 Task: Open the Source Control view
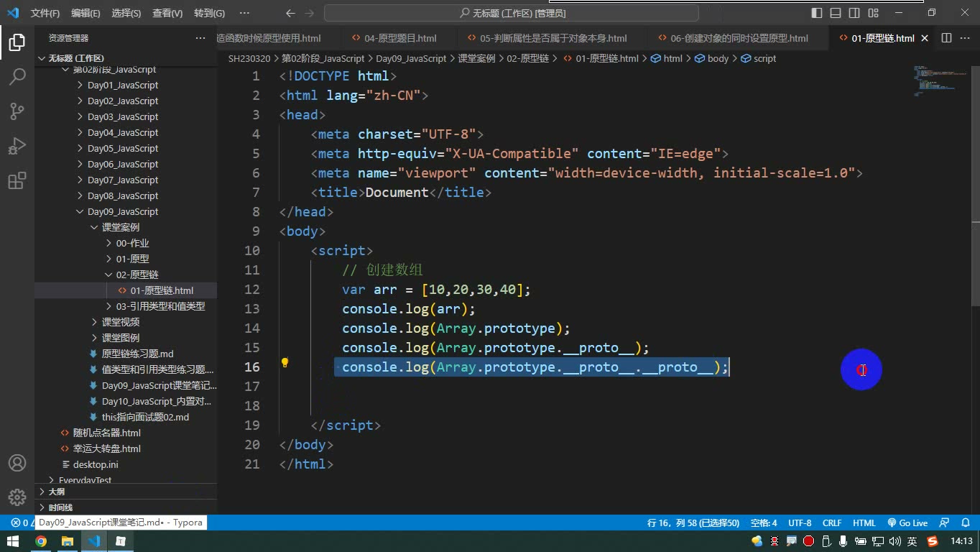17,111
